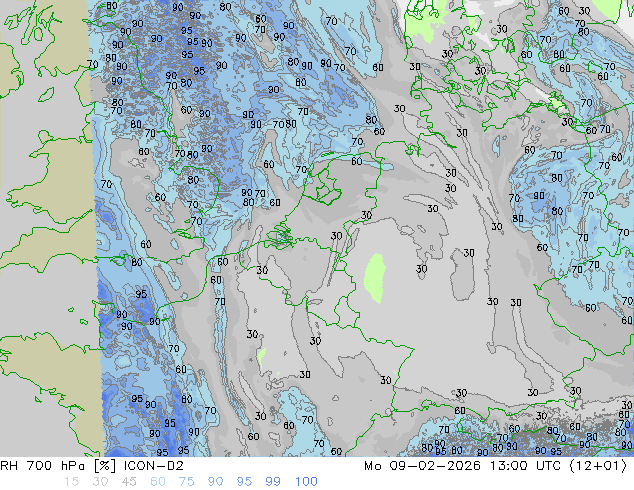The image size is (634, 490).
Task: Select the legend value 75
Action: 186,482
